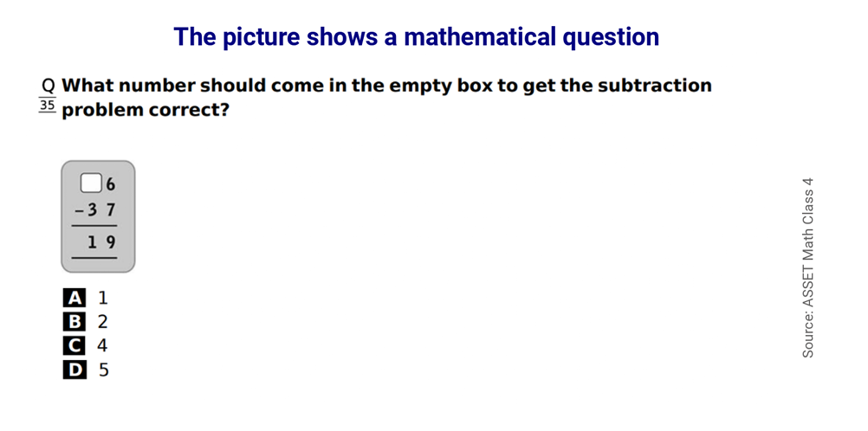
Task: Click the question text about the empty box
Action: pos(386,98)
